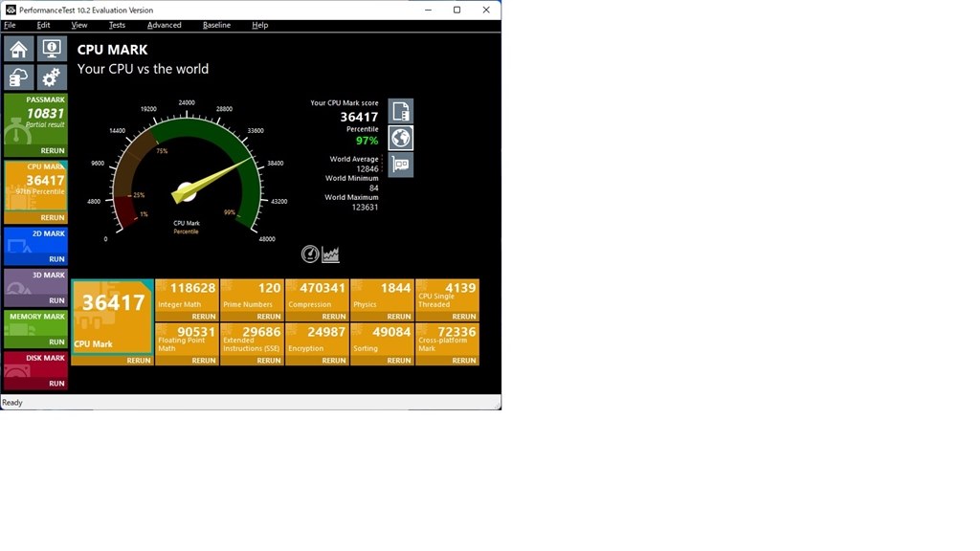Click the 97% percentile value
This screenshot has width=980, height=551.
tap(367, 142)
